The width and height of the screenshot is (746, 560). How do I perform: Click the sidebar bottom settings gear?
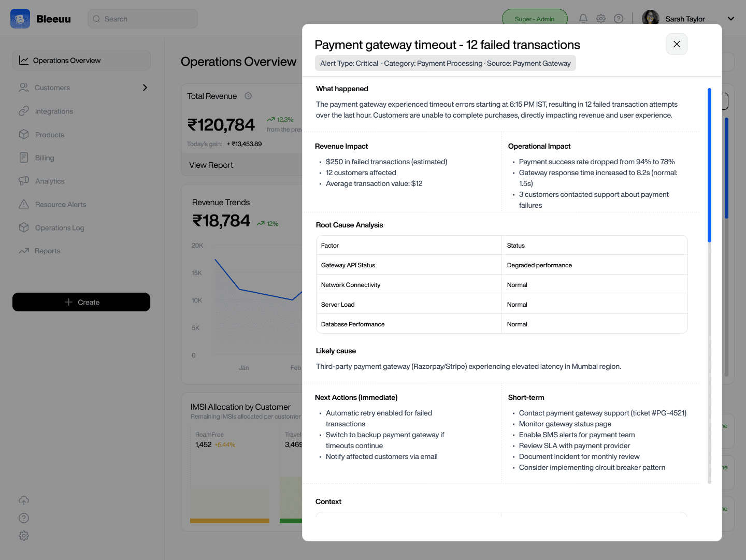point(24,536)
